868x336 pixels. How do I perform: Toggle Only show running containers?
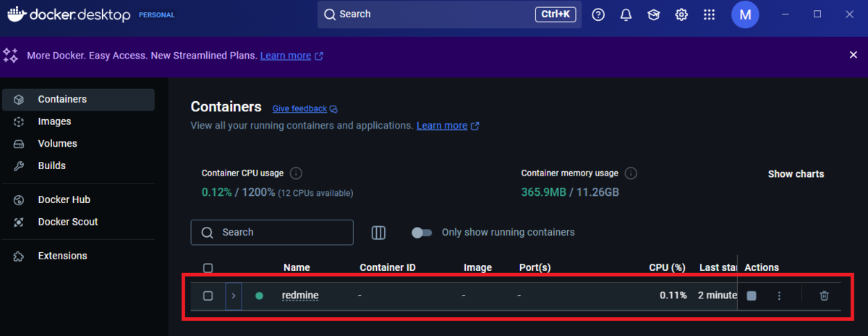point(421,233)
